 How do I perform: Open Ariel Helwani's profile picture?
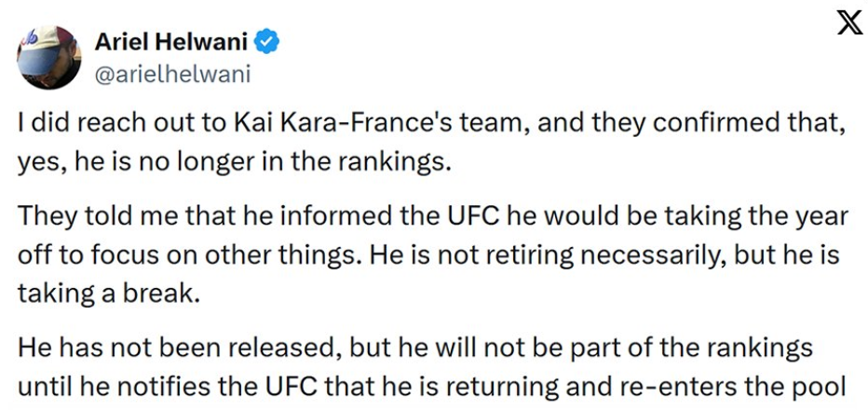click(x=49, y=58)
